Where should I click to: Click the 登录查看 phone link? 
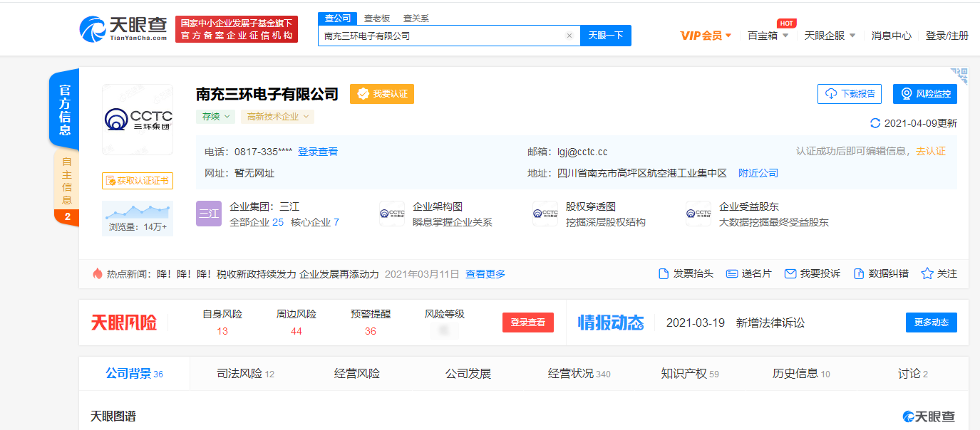point(318,152)
